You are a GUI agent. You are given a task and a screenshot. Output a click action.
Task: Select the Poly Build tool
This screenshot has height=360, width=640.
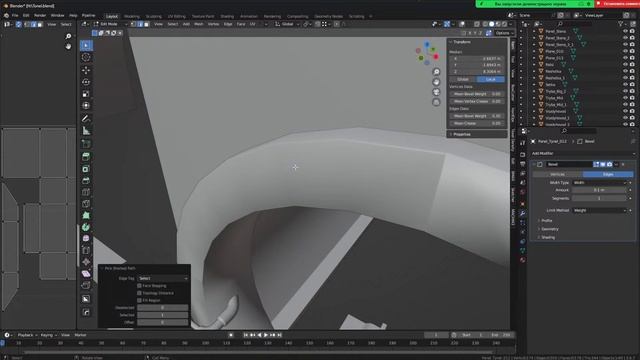tap(86, 216)
